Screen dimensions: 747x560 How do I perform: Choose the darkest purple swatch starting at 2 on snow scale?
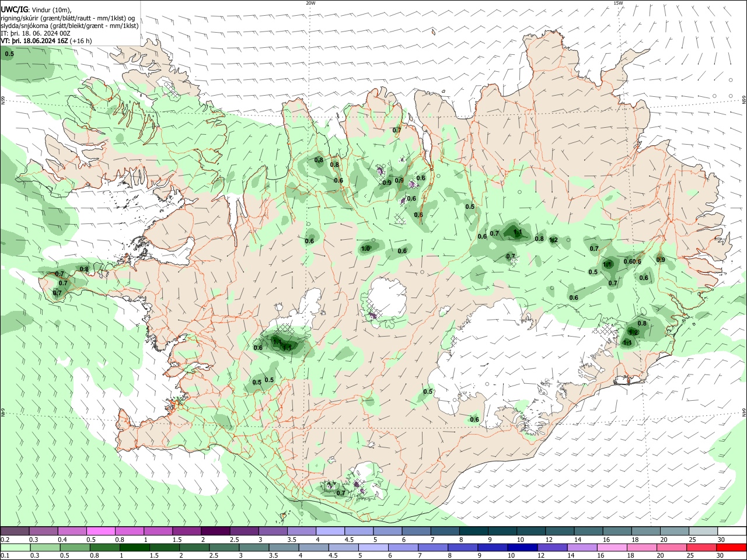pos(215,531)
